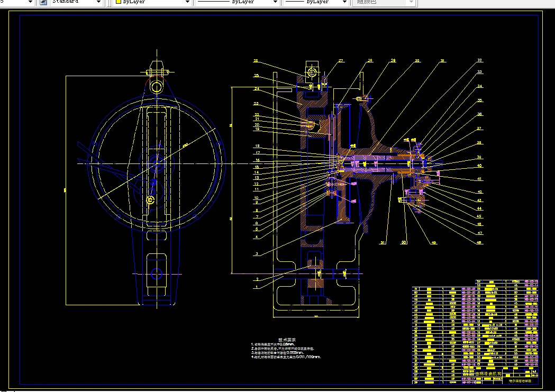Select part balloon number 29
The image size is (555, 392).
[393, 60]
